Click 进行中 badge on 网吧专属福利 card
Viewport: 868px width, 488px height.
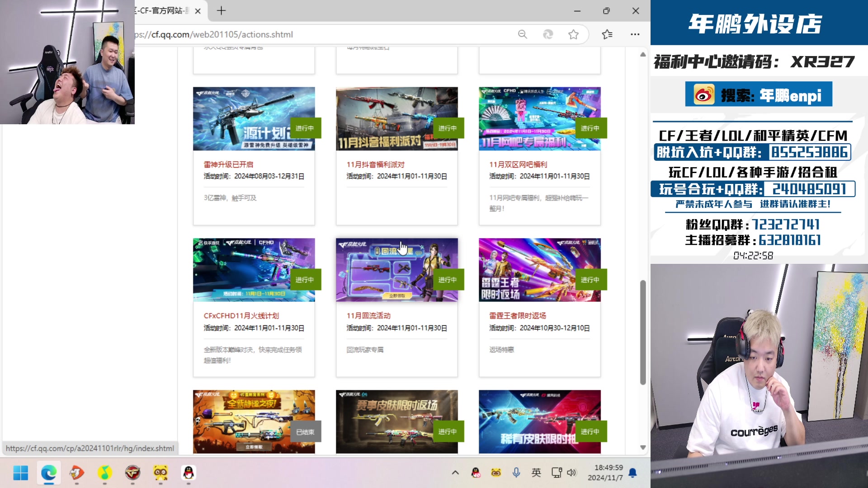pos(591,128)
